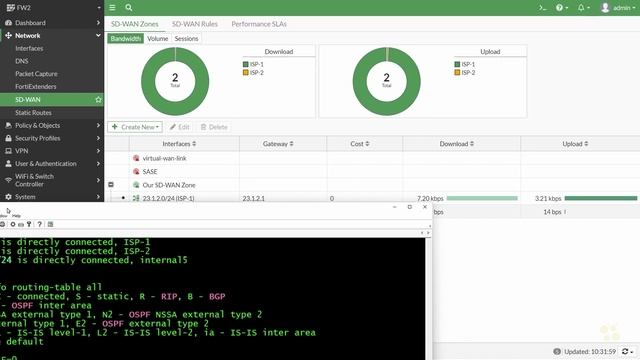
Task: Expand the System section chevron
Action: (98, 197)
